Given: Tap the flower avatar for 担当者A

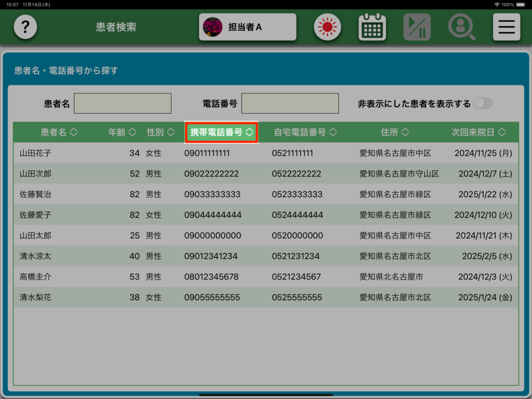Looking at the screenshot, I should click(212, 27).
